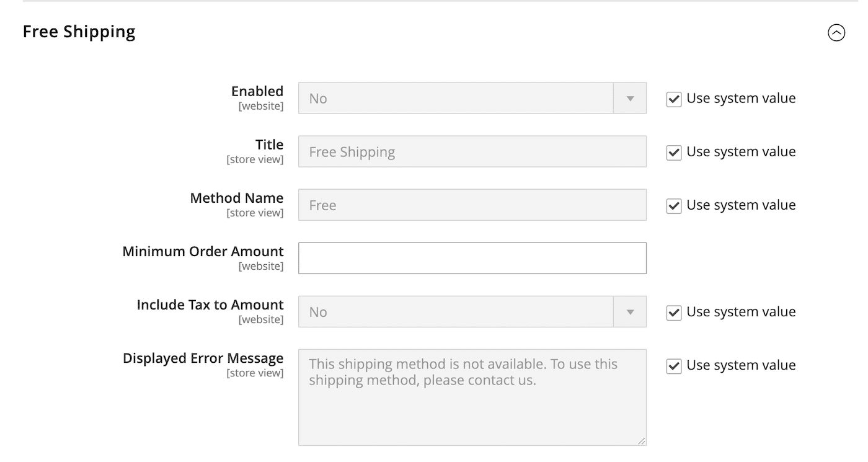This screenshot has width=868, height=462.
Task: Click the [store view] label under Title
Action: 255,159
